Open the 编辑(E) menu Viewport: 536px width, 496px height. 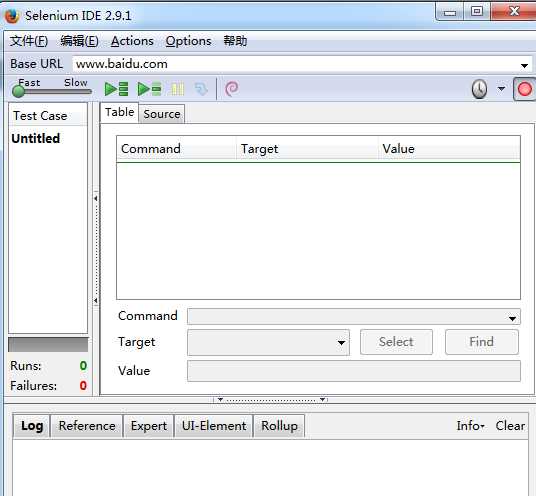pos(79,41)
